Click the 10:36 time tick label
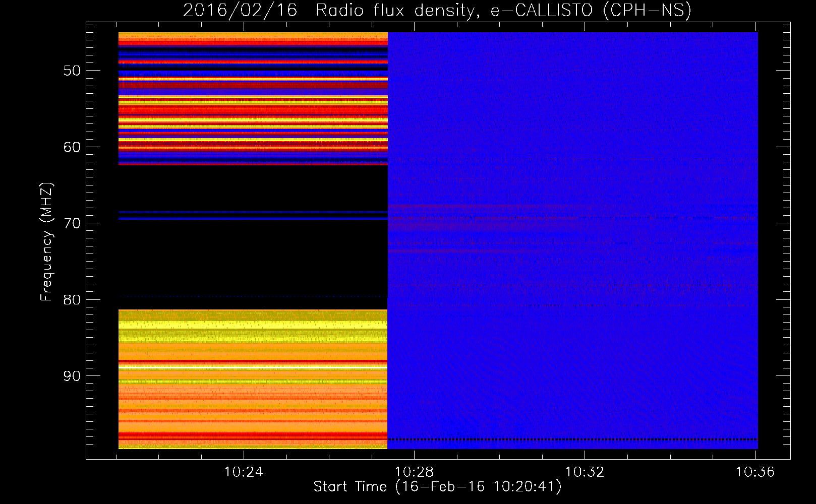 [755, 472]
